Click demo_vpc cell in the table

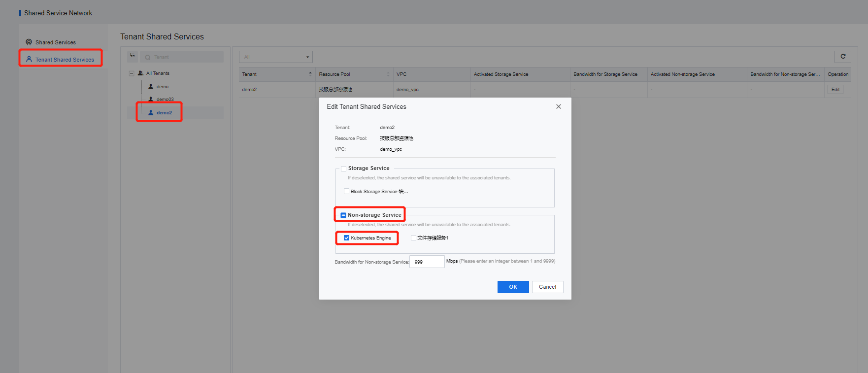407,90
